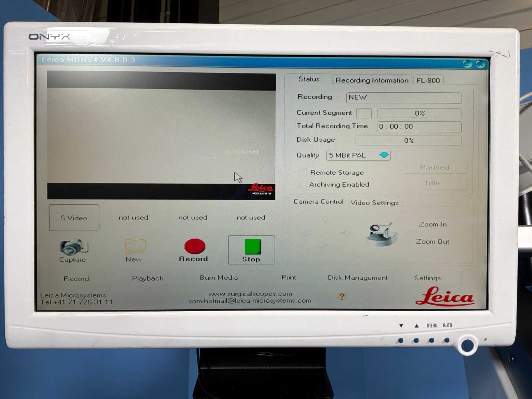Open the Disk Management section
The width and height of the screenshot is (532, 399).
357,278
